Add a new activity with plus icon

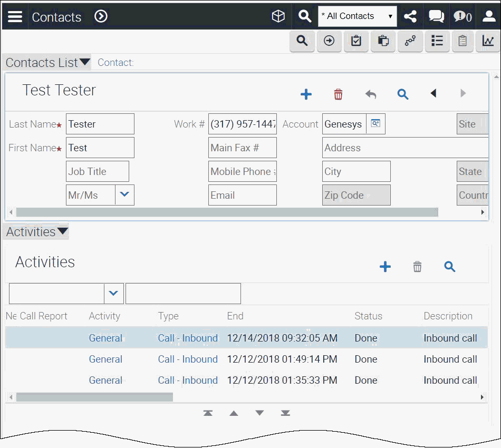click(385, 266)
